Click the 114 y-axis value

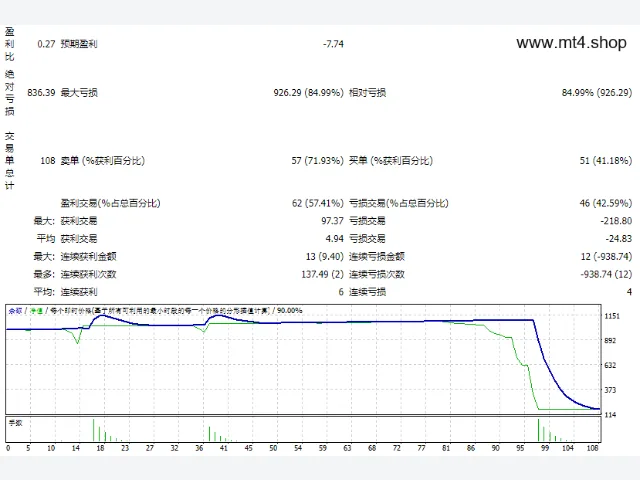pos(610,415)
